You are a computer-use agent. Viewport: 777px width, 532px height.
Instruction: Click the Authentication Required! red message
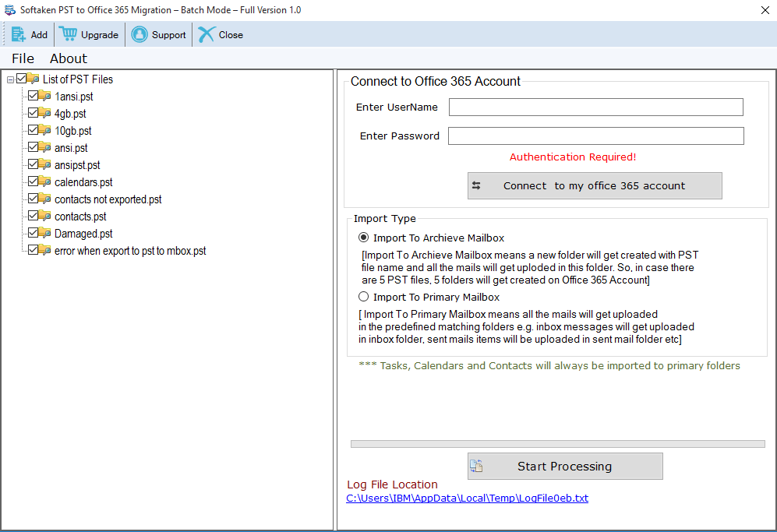(572, 157)
